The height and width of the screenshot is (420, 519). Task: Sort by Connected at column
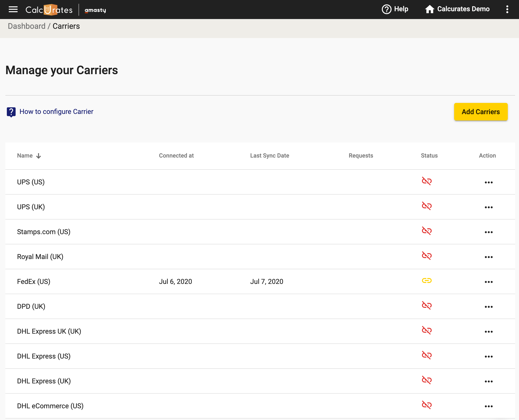(x=176, y=156)
